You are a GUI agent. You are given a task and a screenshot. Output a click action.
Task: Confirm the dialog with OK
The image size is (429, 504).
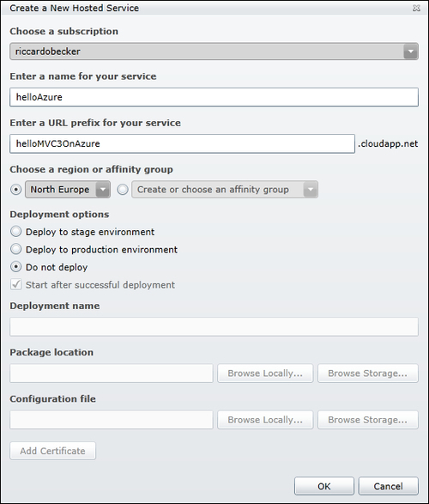click(x=324, y=486)
